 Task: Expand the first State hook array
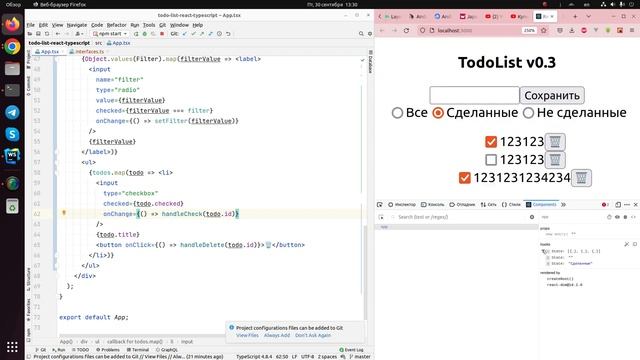coord(544,251)
